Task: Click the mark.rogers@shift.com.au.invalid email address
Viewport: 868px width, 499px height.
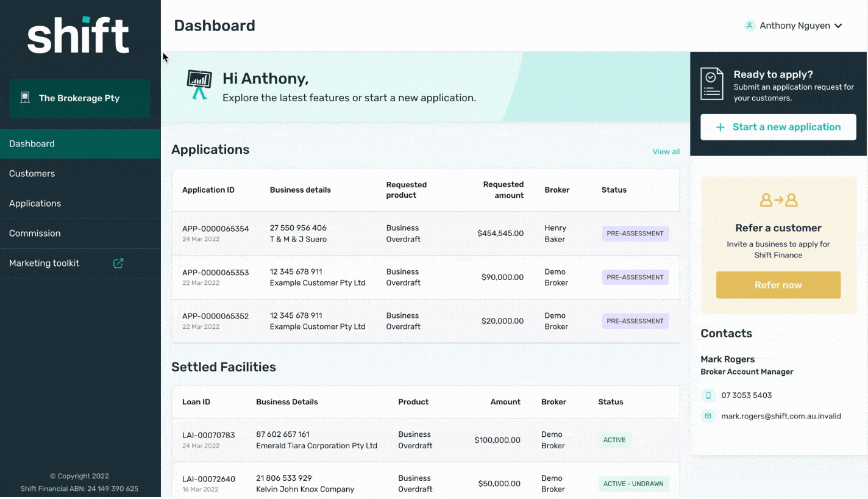Action: [x=781, y=416]
